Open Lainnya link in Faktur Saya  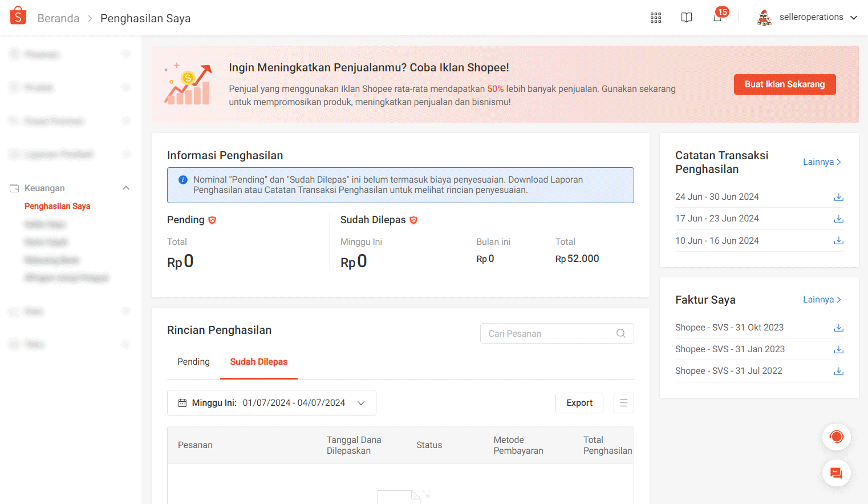(x=821, y=300)
